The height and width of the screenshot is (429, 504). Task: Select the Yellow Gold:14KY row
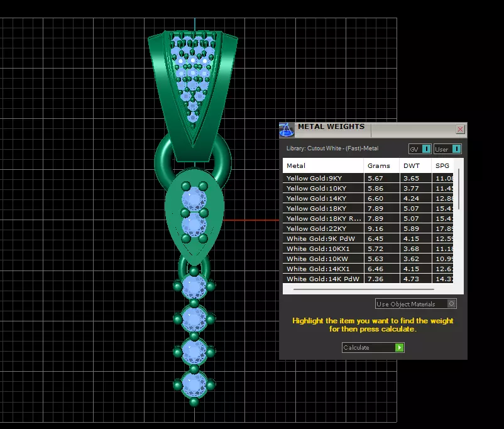point(368,198)
